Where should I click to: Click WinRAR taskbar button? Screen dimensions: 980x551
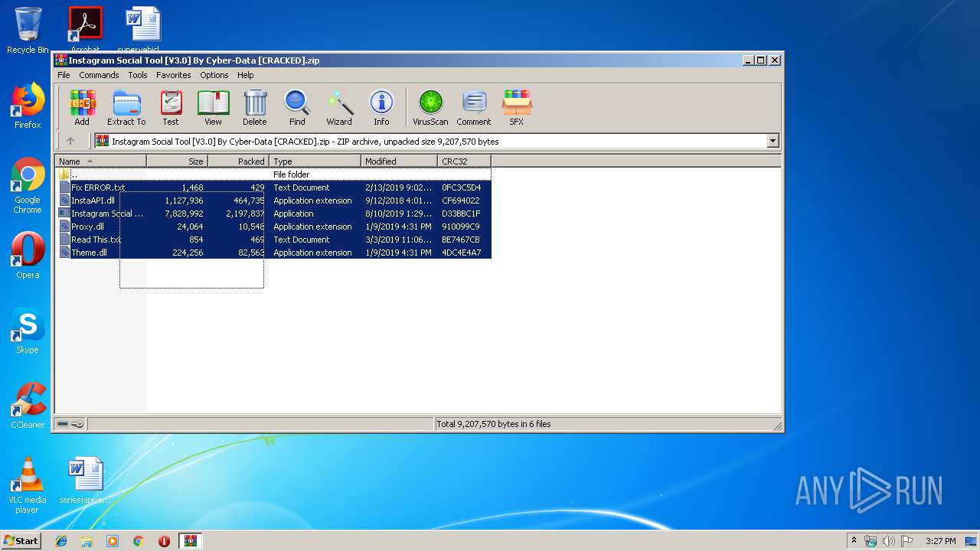(x=190, y=541)
